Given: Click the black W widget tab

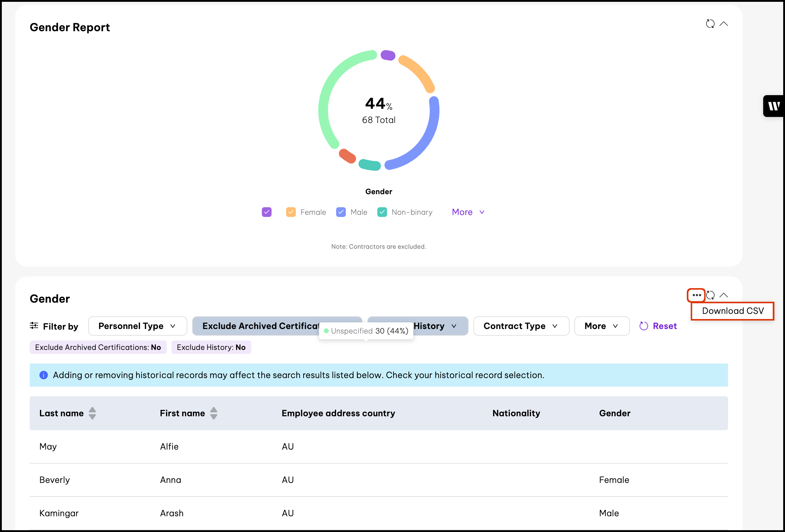Looking at the screenshot, I should (x=773, y=106).
